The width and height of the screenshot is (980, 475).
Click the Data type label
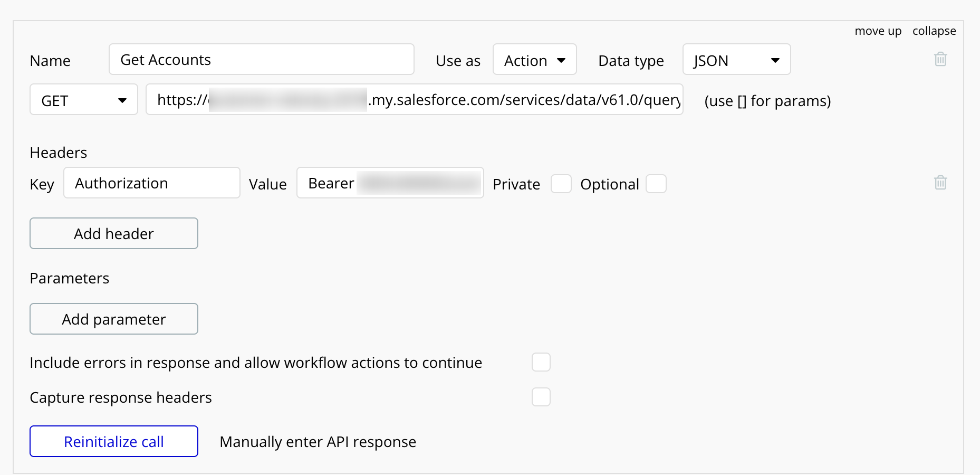(631, 61)
